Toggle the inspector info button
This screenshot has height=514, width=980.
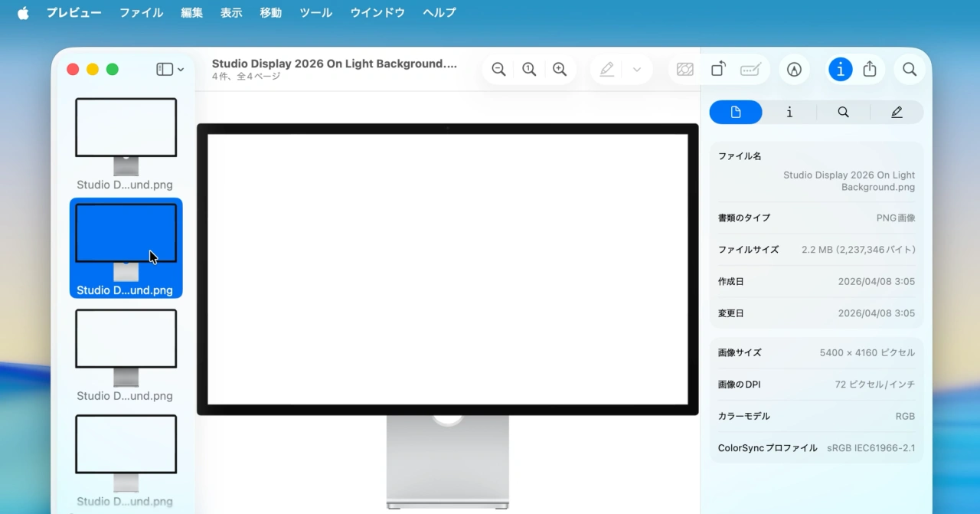840,69
